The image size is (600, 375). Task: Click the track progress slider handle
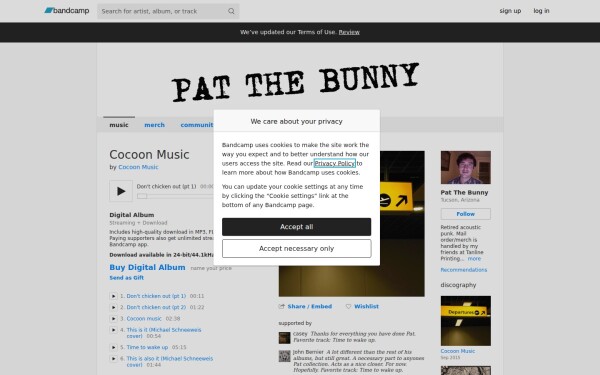tap(142, 196)
